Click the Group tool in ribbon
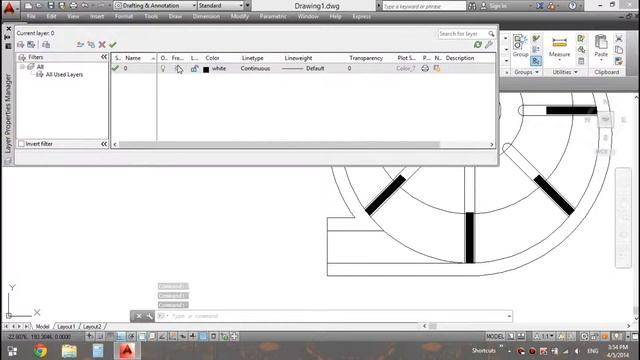Screen dimensions: 640x360 [x=520, y=46]
